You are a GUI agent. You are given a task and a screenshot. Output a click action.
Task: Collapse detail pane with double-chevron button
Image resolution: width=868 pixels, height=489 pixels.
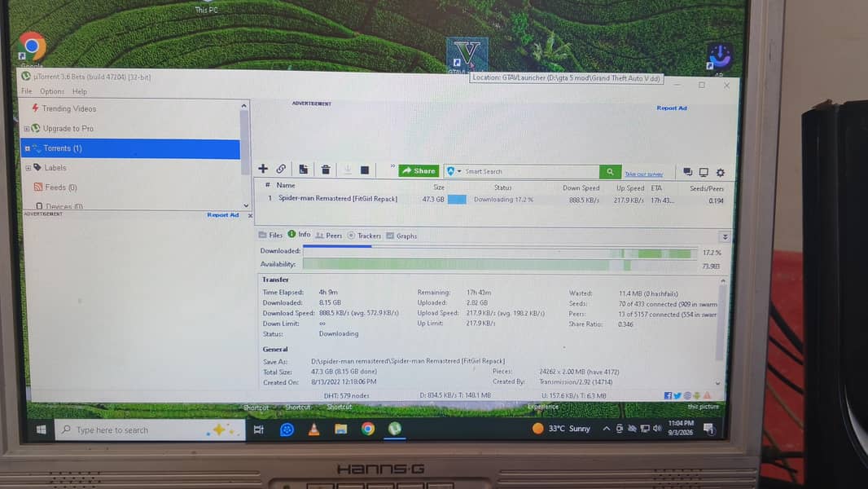click(x=725, y=237)
